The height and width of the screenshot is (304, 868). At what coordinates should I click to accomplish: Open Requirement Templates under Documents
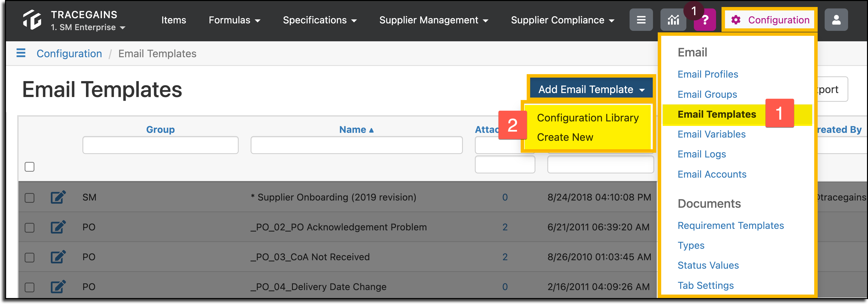pyautogui.click(x=730, y=225)
